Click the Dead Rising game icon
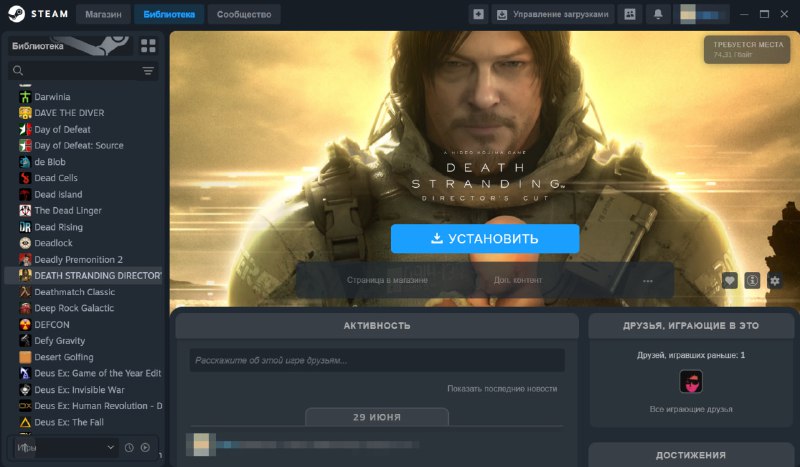 [25, 227]
